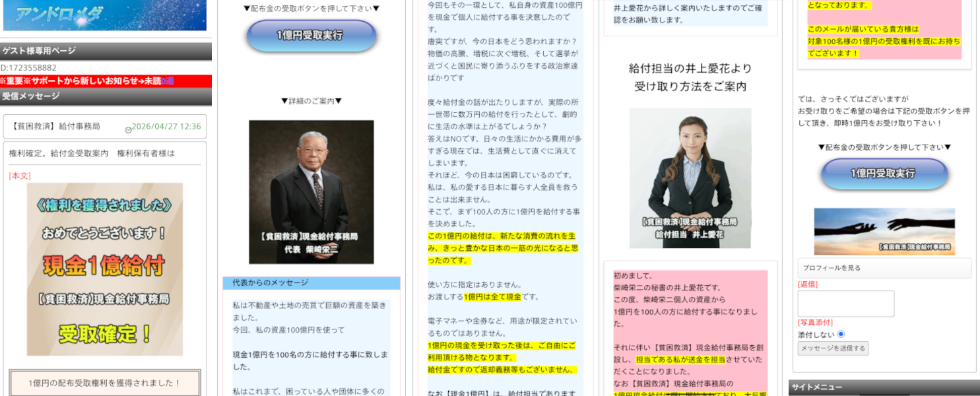Image resolution: width=980 pixels, height=396 pixels.
Task: Open photo of 代表 柴崎栄二
Action: 311,192
